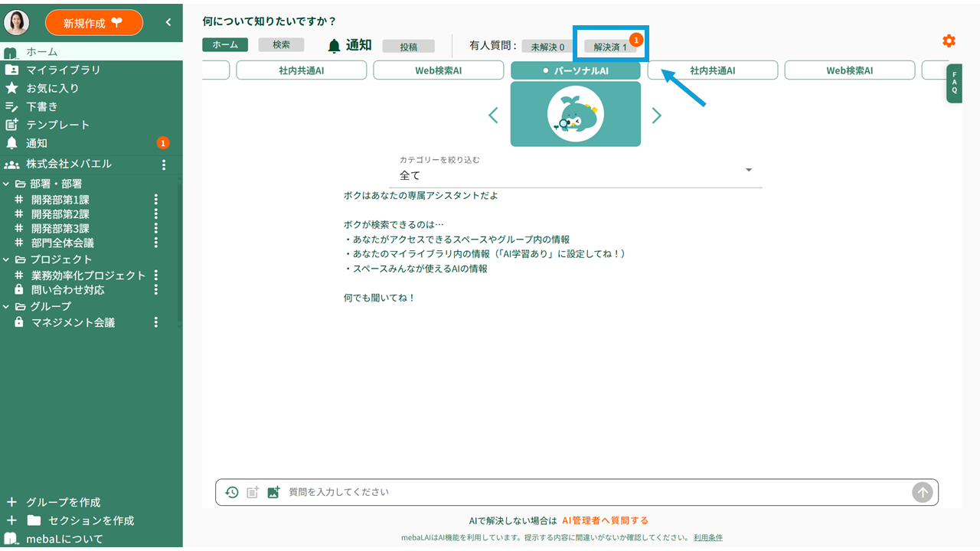Screen dimensions: 980x551
Task: Click the user avatar photo
Action: pyautogui.click(x=17, y=23)
